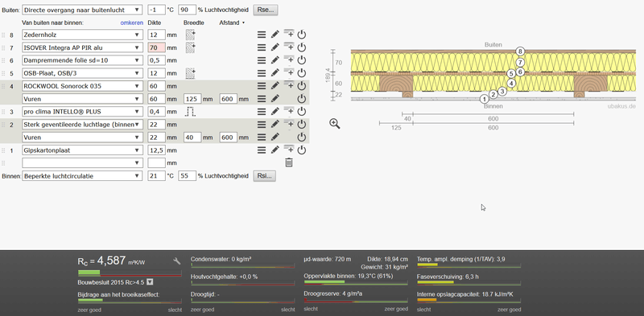
Task: Click the omkeren link
Action: tap(132, 23)
